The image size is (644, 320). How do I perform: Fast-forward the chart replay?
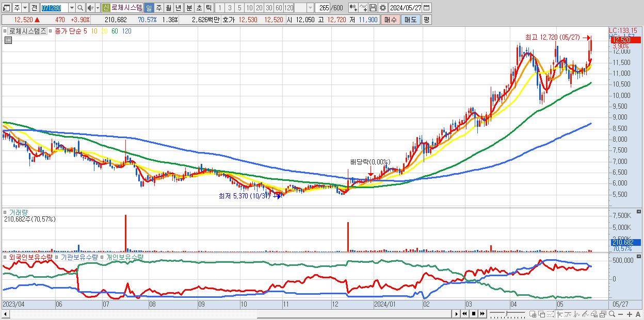click(x=482, y=314)
